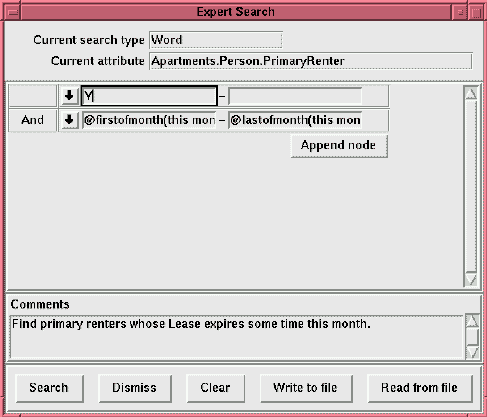Load a query with Read from file
The width and height of the screenshot is (487, 417).
tap(420, 388)
